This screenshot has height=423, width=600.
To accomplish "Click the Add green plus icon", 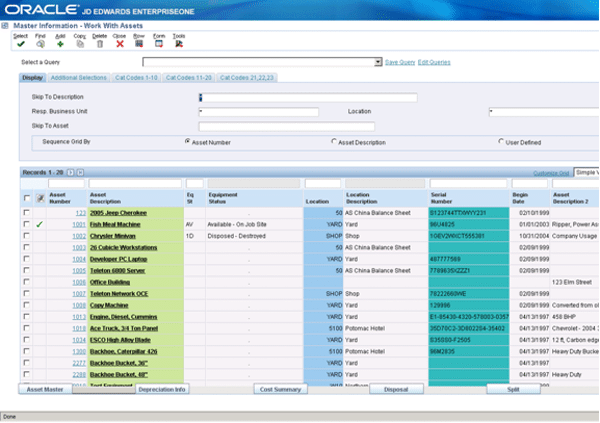I will click(x=60, y=44).
